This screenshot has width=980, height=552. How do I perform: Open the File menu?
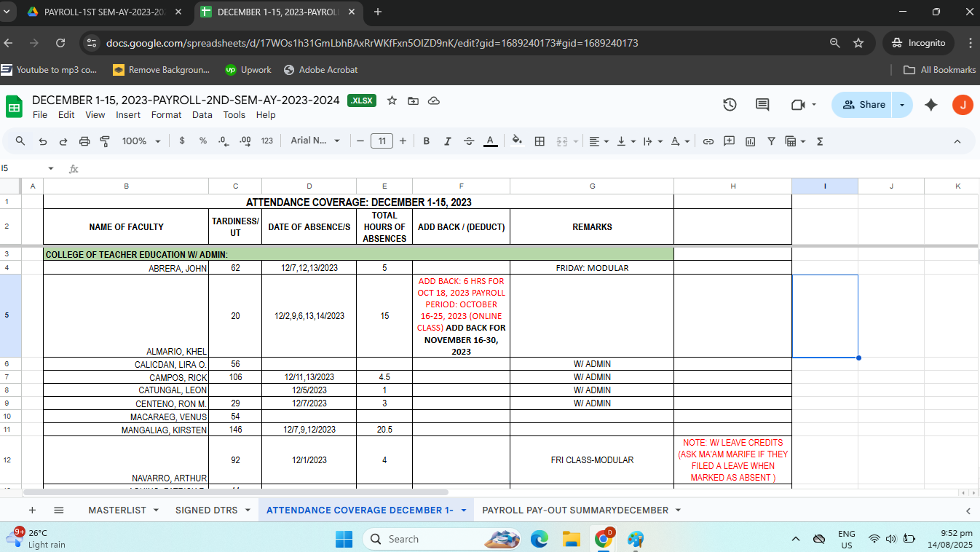tap(40, 115)
